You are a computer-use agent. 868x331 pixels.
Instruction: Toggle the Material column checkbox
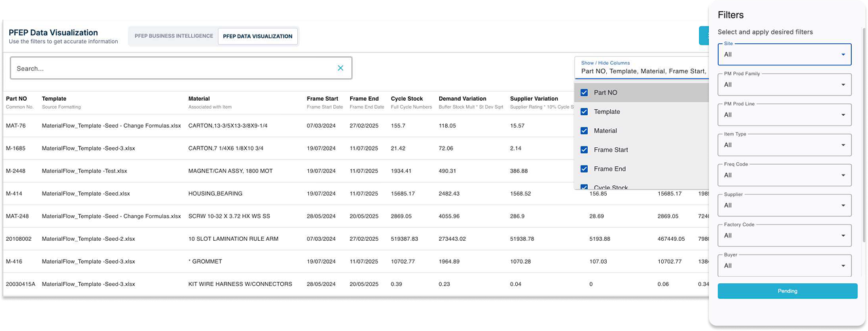[584, 131]
